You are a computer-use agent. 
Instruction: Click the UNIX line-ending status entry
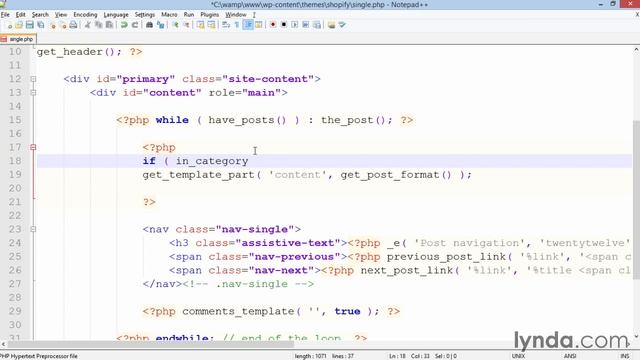[x=518, y=356]
